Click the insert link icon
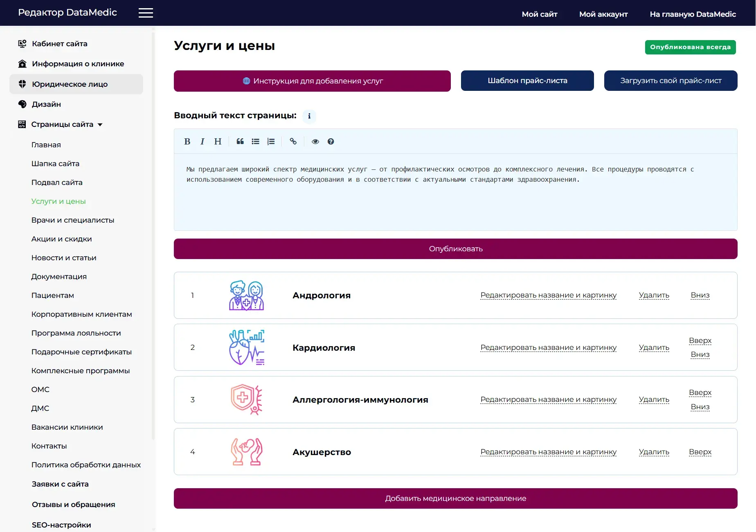Screen dimensions: 756x532 pos(293,142)
